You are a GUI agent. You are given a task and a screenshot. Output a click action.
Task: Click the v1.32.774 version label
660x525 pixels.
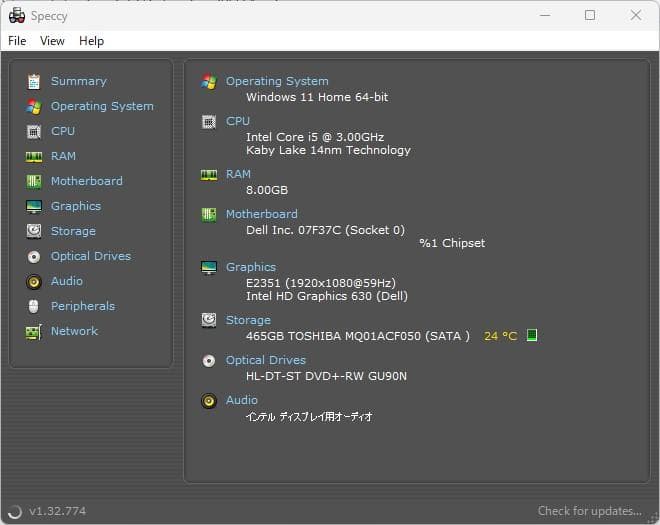point(57,511)
